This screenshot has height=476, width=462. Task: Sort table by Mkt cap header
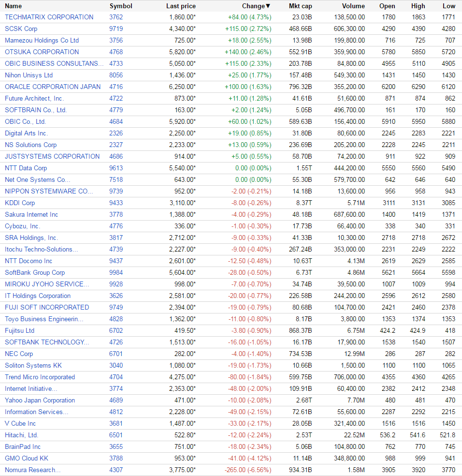(x=300, y=6)
